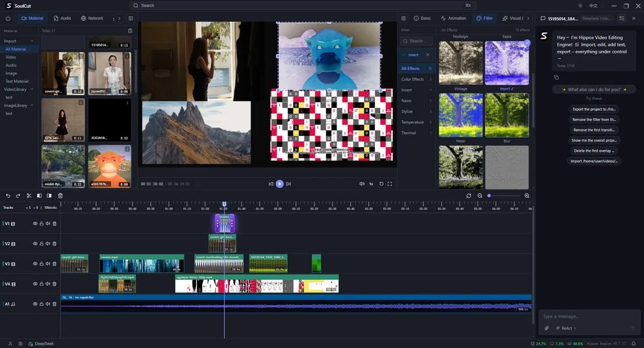Toggle the left panel layout icon
Screen dimensions: 644x348
tap(130, 18)
